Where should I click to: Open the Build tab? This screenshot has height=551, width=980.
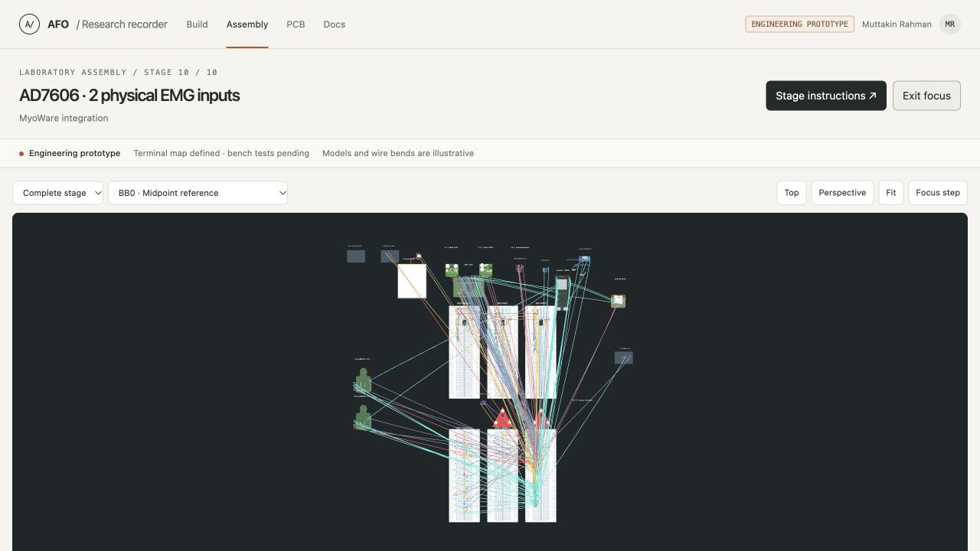click(197, 24)
